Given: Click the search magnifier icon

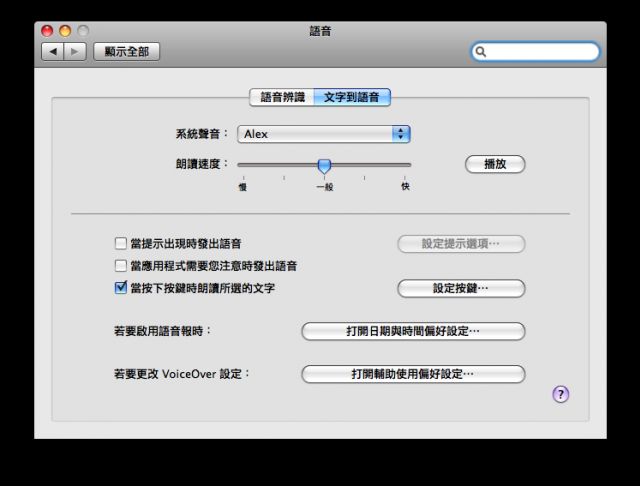Looking at the screenshot, I should [x=481, y=52].
